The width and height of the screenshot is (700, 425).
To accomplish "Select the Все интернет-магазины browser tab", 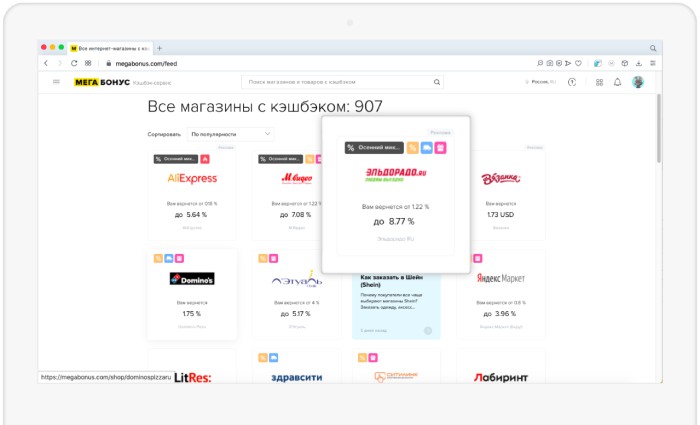I will (110, 48).
